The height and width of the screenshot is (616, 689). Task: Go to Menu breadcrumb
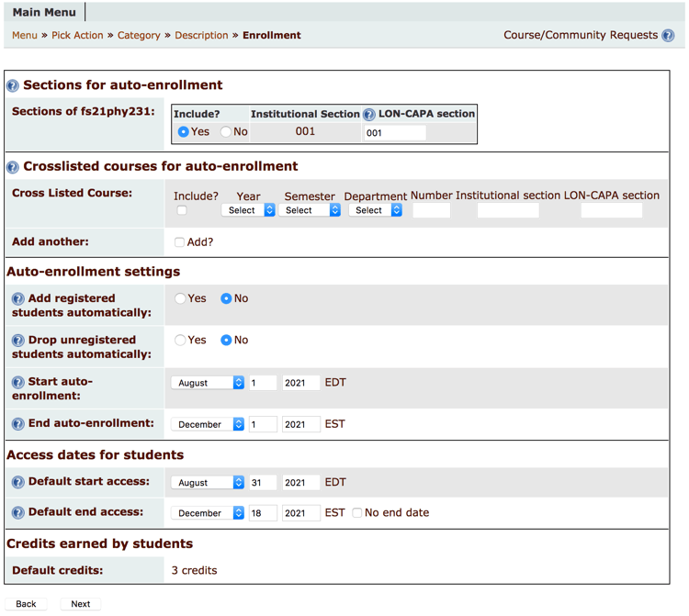click(x=25, y=35)
